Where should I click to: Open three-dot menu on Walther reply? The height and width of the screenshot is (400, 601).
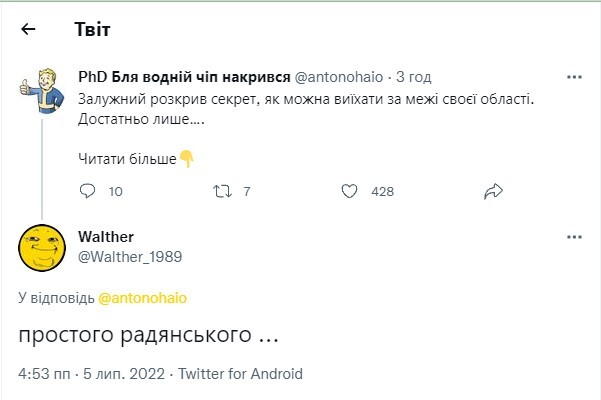pyautogui.click(x=574, y=237)
